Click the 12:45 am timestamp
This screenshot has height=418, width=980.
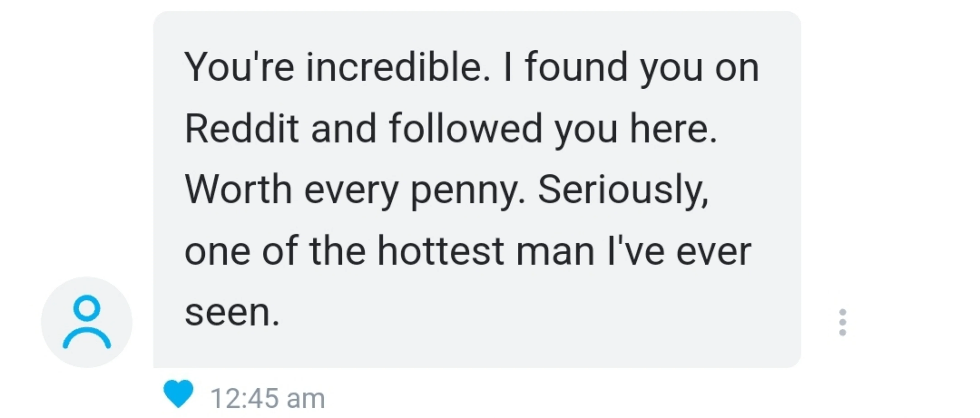coord(268,398)
